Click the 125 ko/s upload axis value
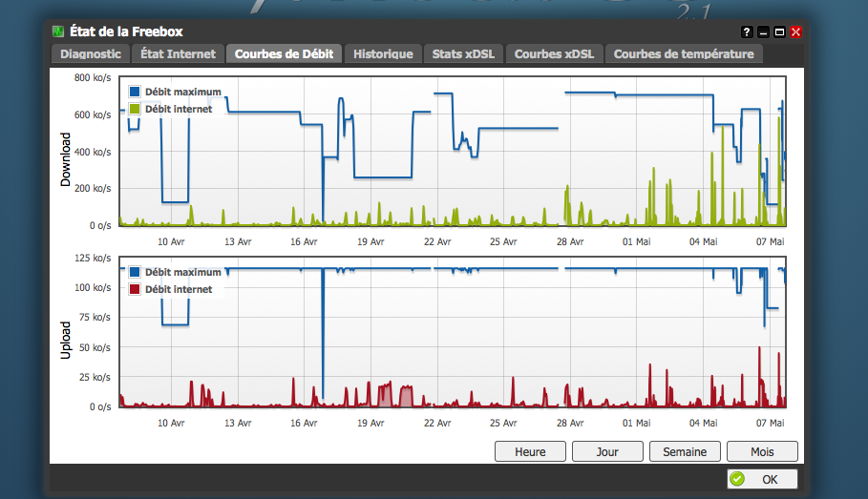Screen dimensions: 868x499 [x=93, y=259]
